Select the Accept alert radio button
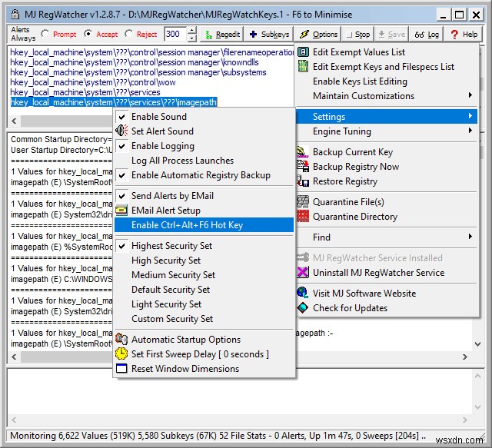Screen dimensions: 492x448 pyautogui.click(x=88, y=34)
